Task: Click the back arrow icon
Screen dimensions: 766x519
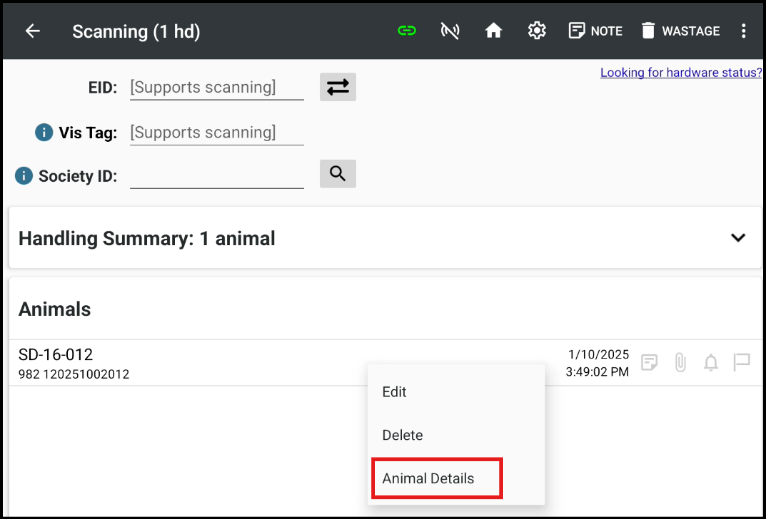Action: point(33,31)
